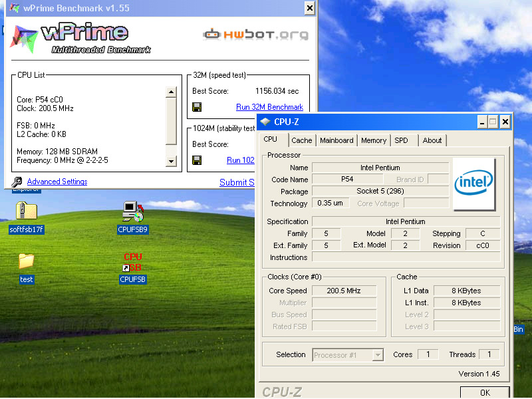Click the Core Speed 200.5 MHz field

pos(344,291)
